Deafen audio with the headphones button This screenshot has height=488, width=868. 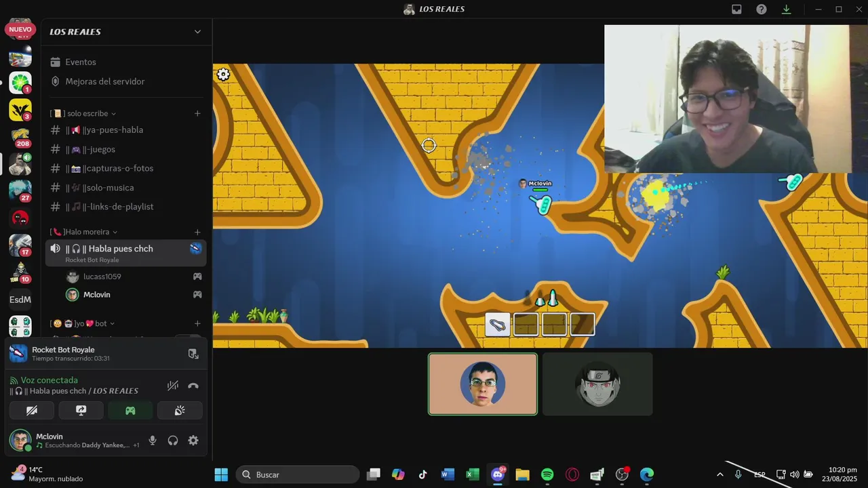[173, 441]
